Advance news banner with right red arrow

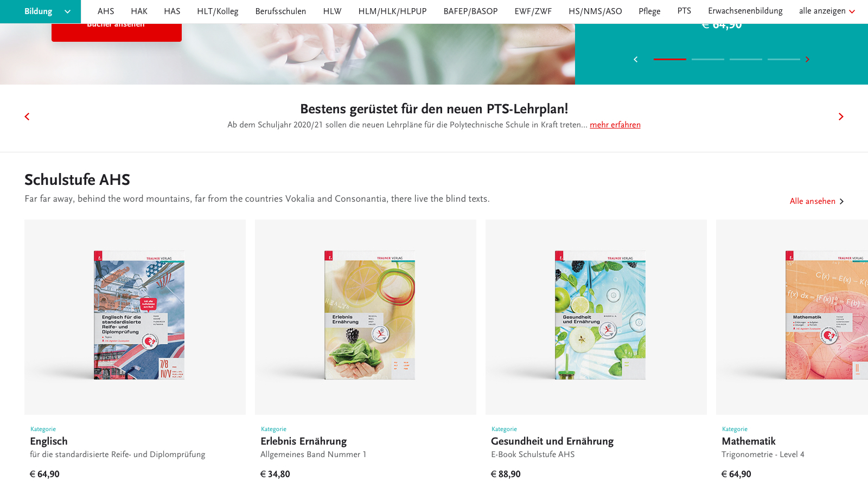(x=841, y=117)
